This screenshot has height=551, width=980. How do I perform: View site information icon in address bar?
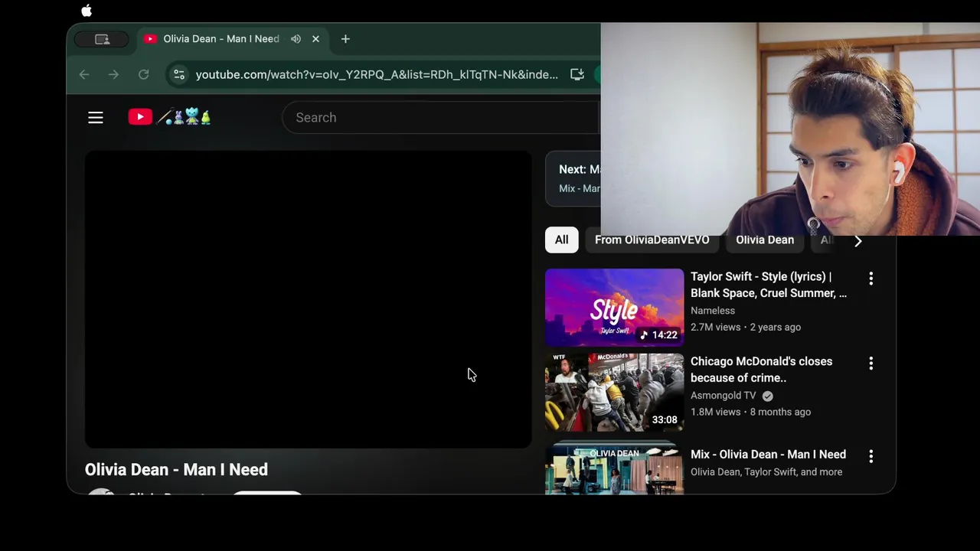[179, 74]
